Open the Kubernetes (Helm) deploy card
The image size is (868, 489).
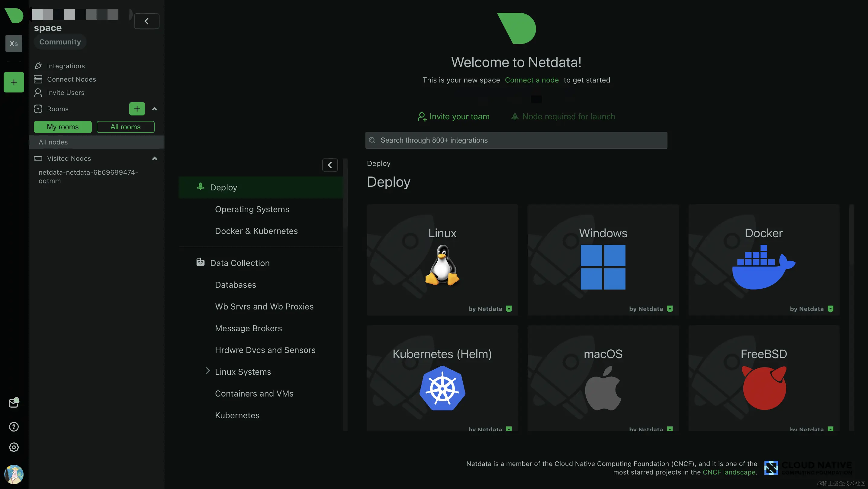pos(442,378)
